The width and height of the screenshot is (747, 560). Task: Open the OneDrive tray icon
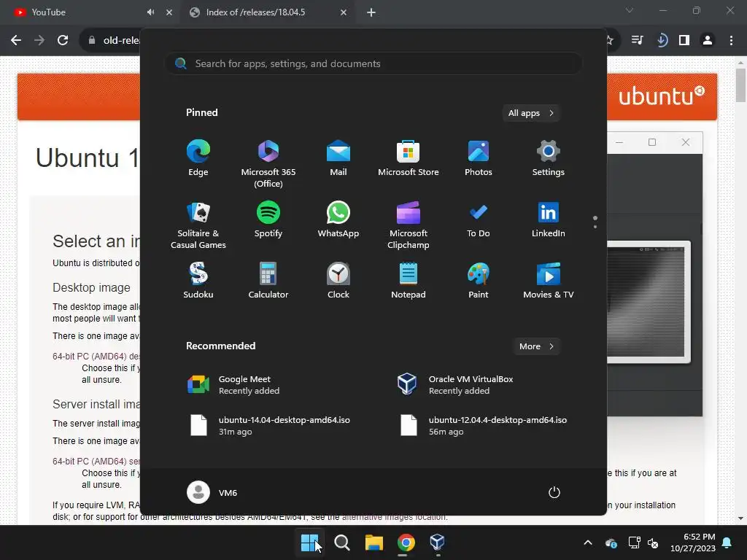click(x=611, y=542)
